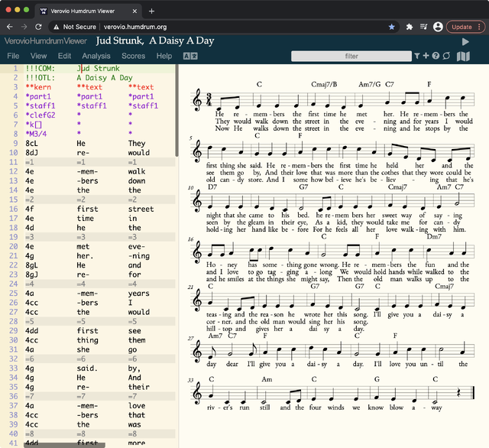
Task: Open a new browser tab
Action: tap(151, 11)
